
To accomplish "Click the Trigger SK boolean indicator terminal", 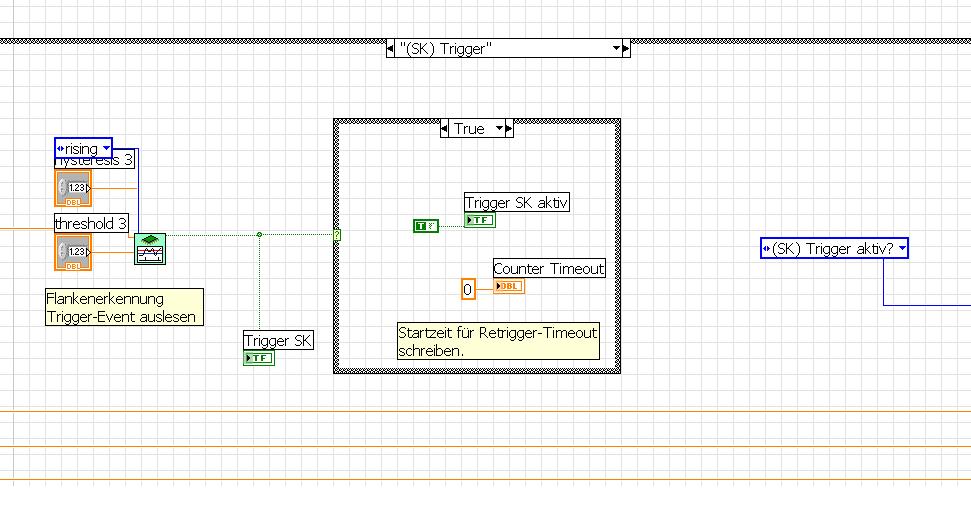I will [259, 358].
